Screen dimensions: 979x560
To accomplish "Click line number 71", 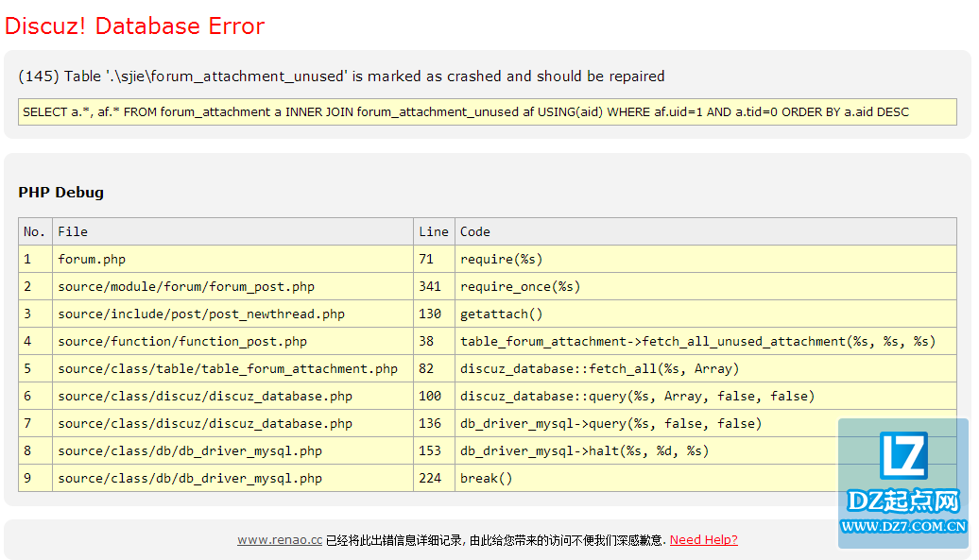I will (x=434, y=259).
